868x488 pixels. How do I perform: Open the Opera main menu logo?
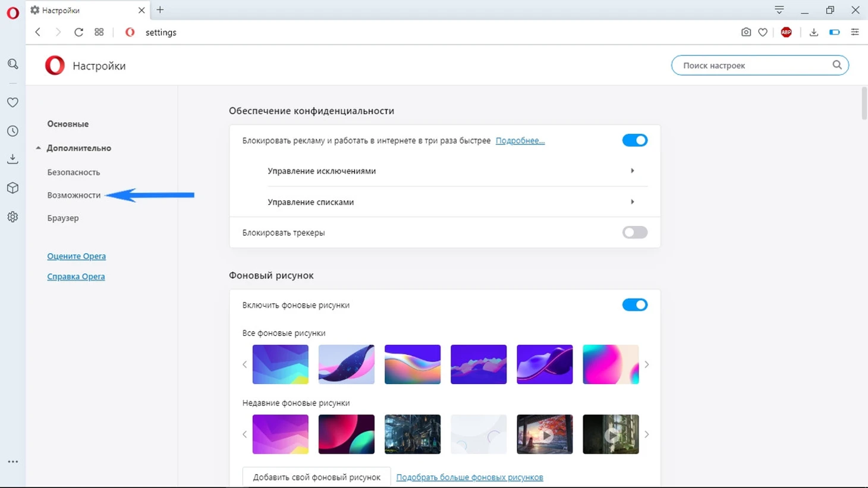tap(12, 12)
